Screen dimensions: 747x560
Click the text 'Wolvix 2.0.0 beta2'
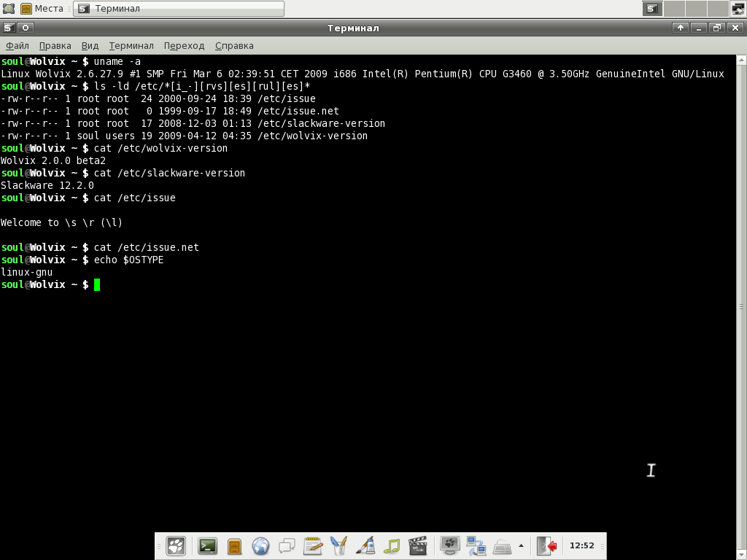click(x=53, y=160)
